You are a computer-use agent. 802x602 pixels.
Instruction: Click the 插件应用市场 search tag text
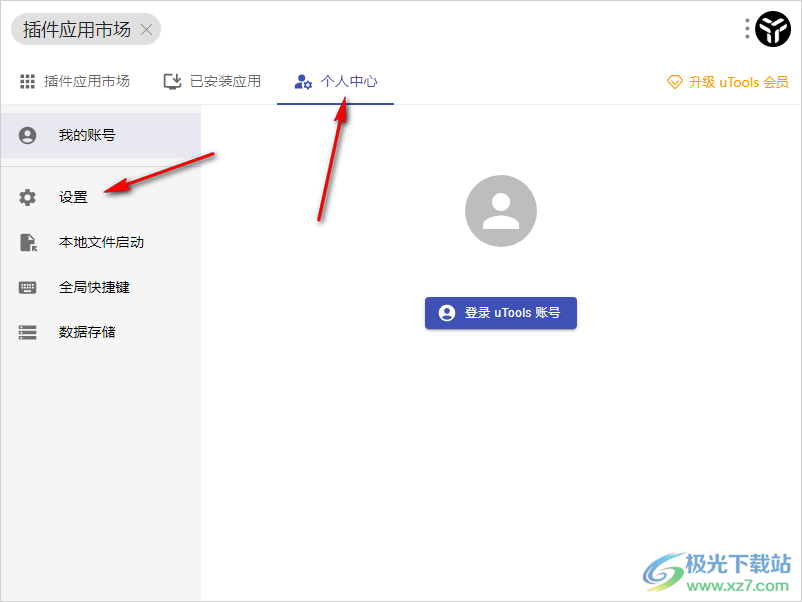pos(77,30)
